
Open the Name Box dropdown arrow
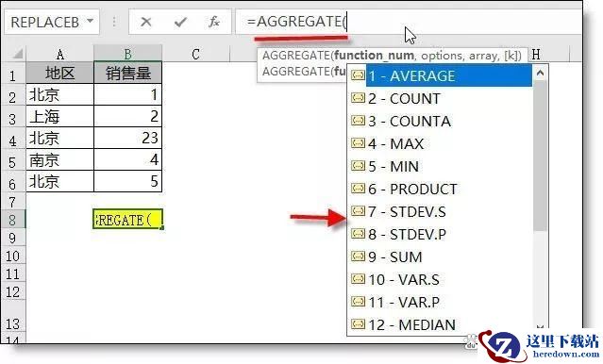tap(91, 21)
